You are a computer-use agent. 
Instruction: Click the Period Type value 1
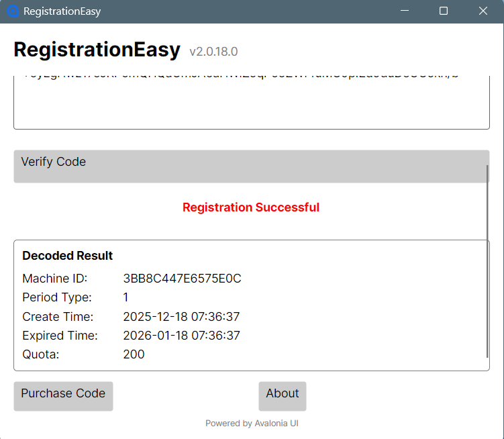[x=126, y=297]
